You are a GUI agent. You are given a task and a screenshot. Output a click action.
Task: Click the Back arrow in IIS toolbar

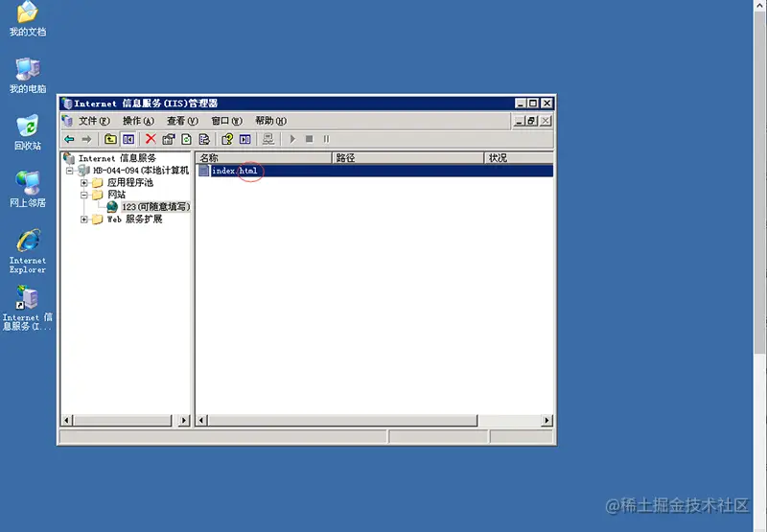pos(69,139)
